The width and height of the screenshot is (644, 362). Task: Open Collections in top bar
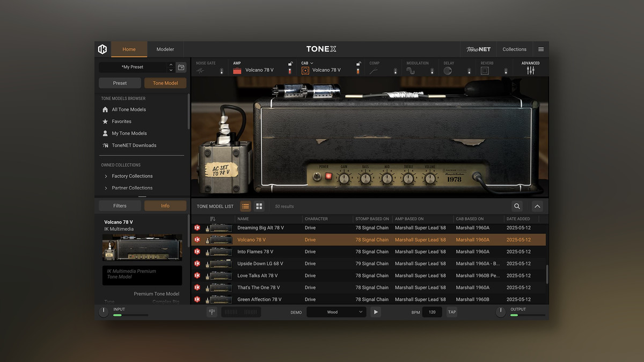coord(514,49)
